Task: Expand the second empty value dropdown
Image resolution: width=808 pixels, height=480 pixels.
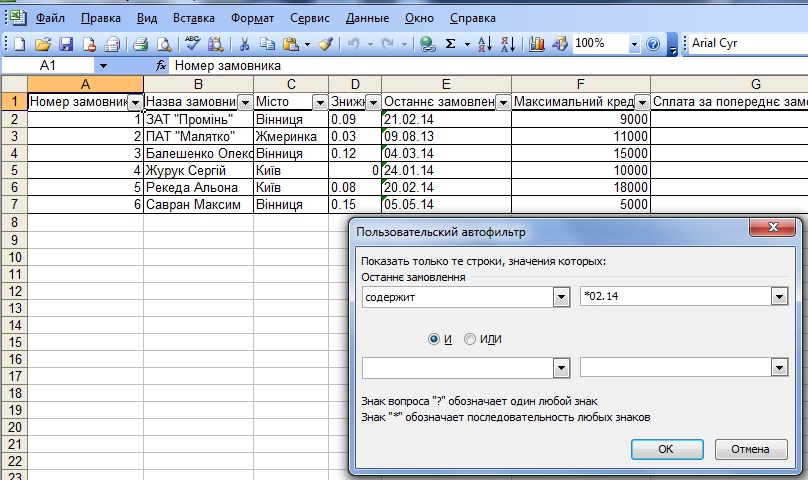Action: point(779,368)
